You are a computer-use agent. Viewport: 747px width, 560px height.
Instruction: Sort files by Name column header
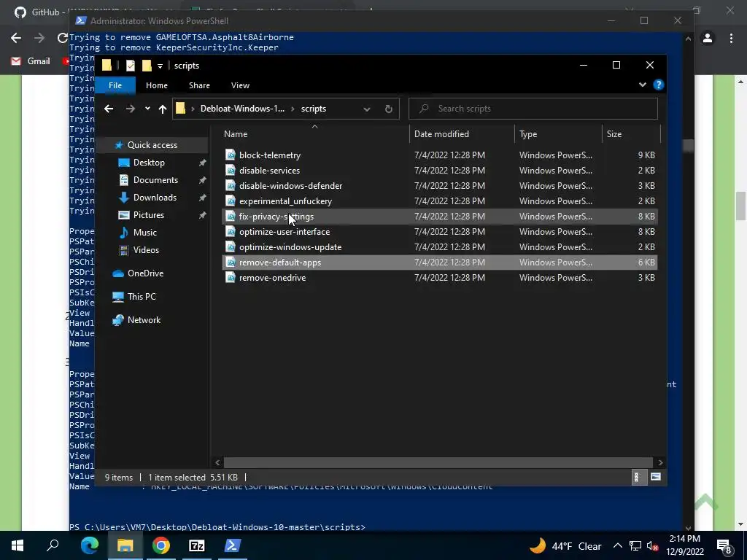tap(314, 134)
